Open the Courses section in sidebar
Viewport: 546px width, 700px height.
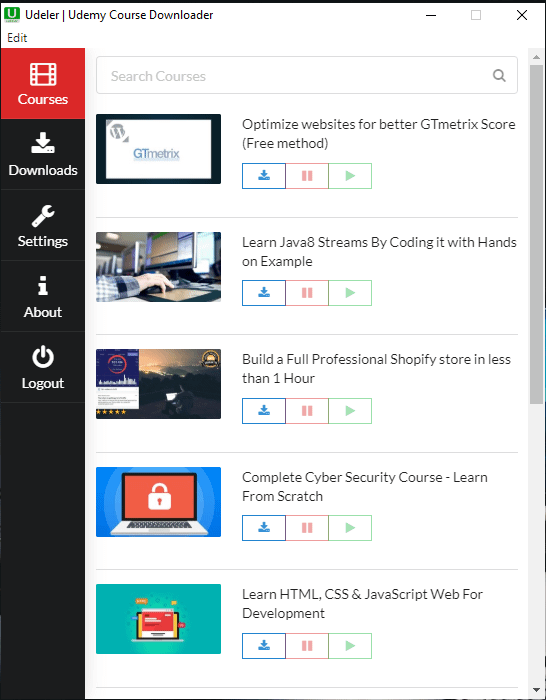[x=43, y=83]
